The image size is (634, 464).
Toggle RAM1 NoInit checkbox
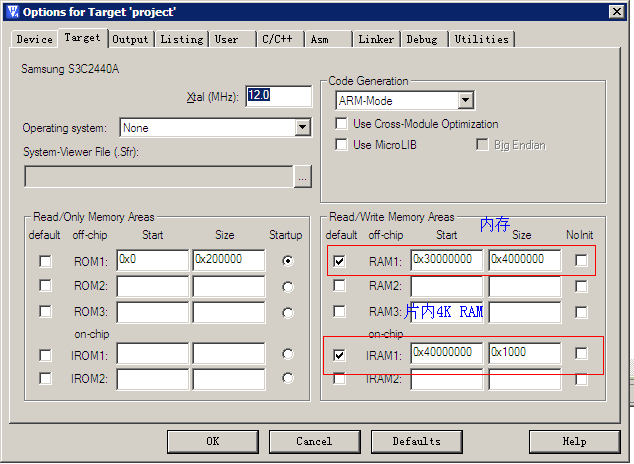[581, 260]
